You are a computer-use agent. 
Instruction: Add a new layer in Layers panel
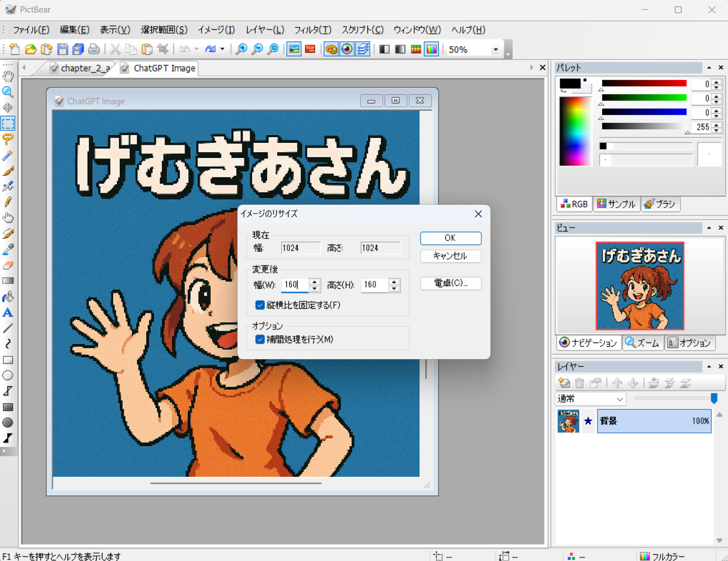tap(564, 383)
